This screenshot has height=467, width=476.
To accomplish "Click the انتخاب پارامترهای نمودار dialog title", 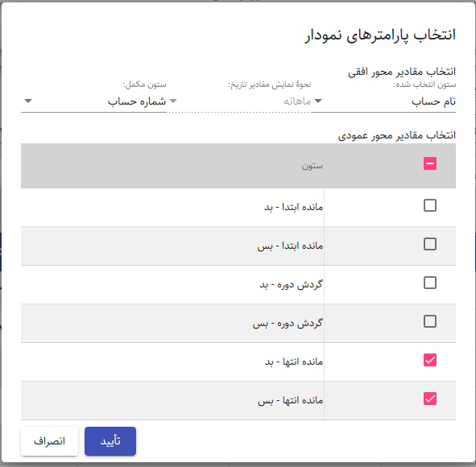I will click(x=380, y=35).
